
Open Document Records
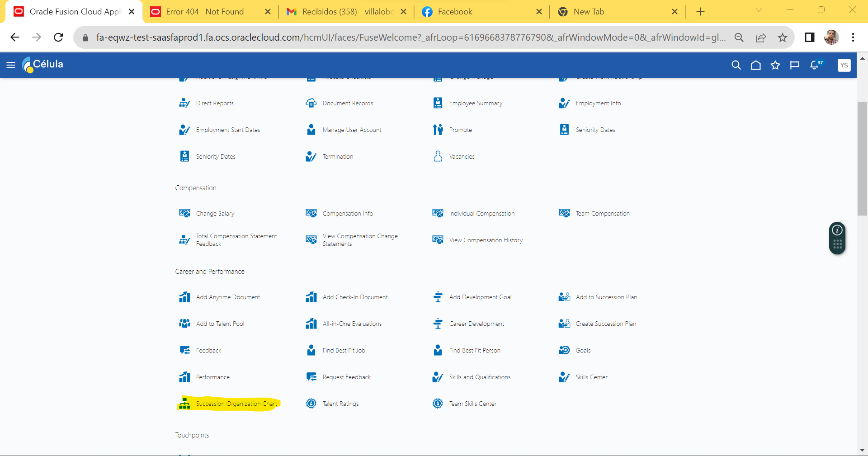[311, 103]
